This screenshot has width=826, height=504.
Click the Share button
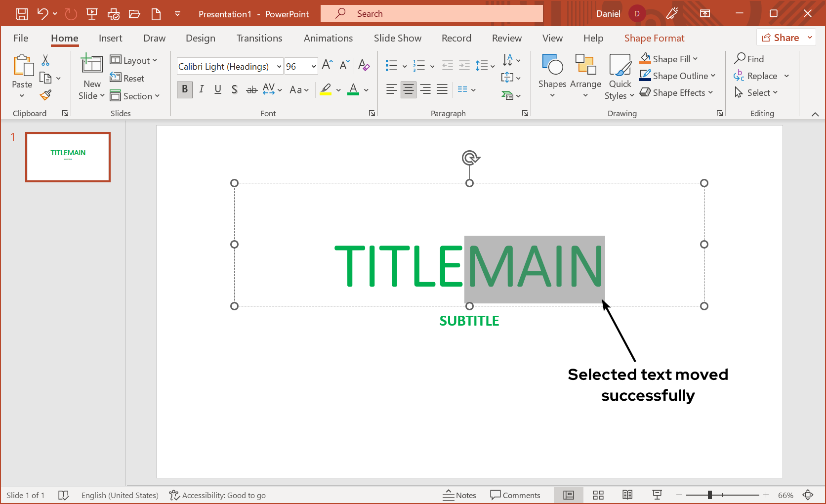(781, 38)
